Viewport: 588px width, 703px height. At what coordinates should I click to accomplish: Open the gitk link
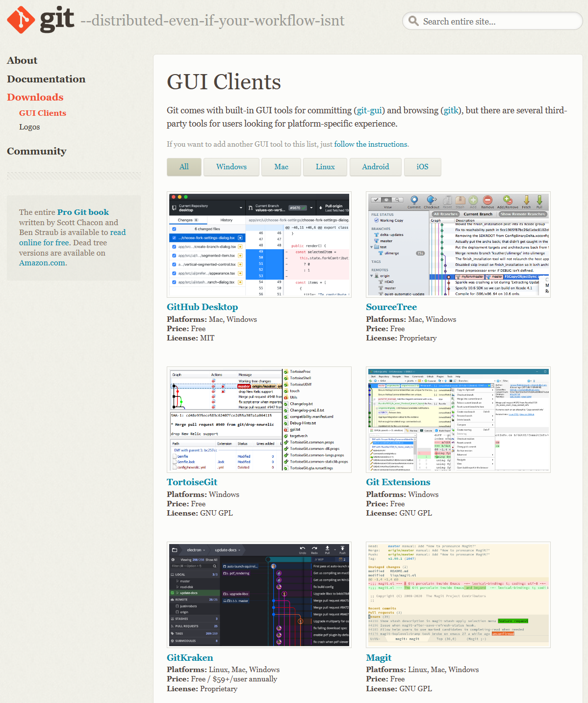pos(451,110)
